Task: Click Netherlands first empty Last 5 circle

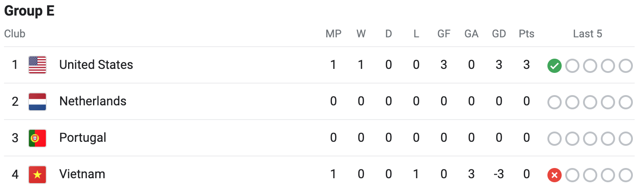Action: tap(554, 102)
